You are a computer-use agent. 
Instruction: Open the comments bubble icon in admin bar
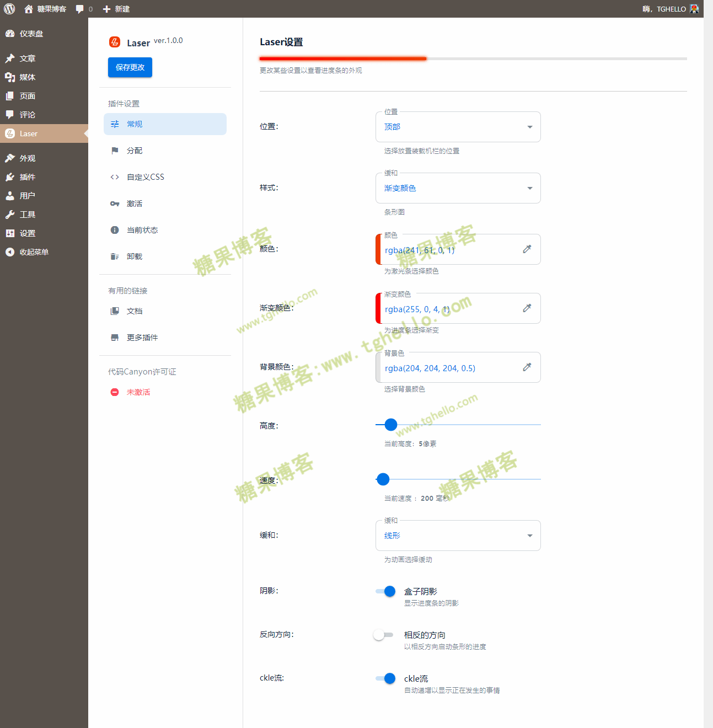(x=80, y=9)
